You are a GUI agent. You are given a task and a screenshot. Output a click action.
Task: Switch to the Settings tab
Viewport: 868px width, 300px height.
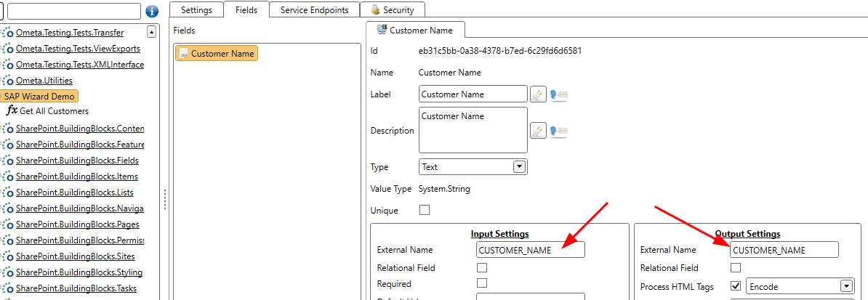coord(196,10)
